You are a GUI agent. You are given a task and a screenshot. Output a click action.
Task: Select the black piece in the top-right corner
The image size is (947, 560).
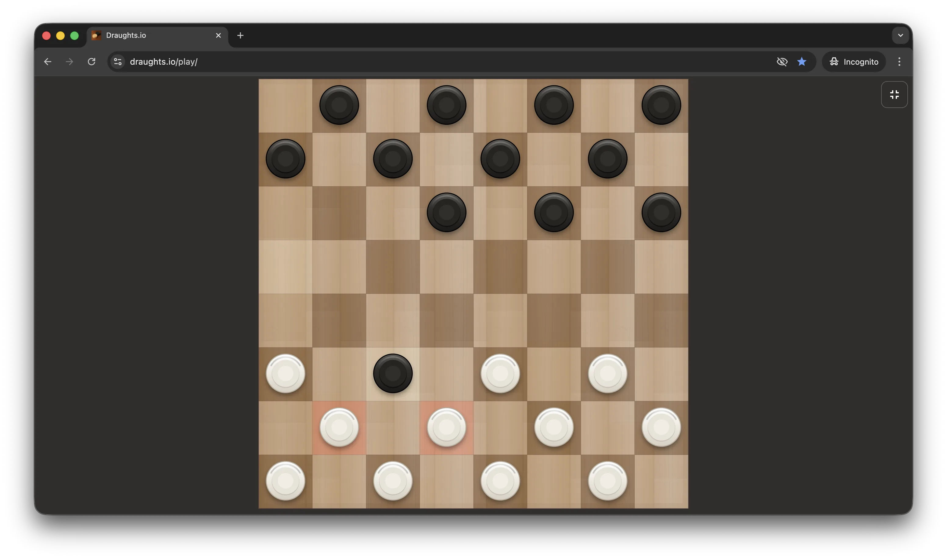click(661, 105)
